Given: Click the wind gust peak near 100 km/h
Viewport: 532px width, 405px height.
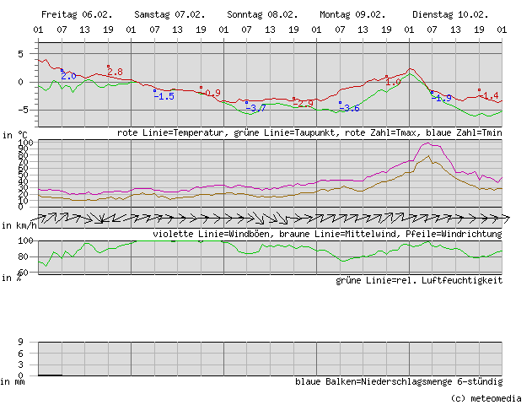Looking at the screenshot, I should point(427,143).
